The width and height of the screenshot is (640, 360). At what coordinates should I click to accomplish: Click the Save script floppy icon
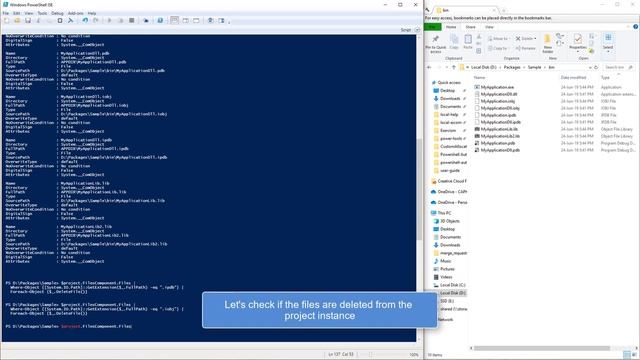[x=28, y=20]
